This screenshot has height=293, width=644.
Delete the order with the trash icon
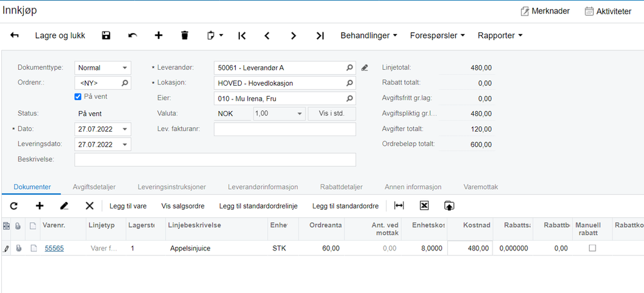point(185,35)
